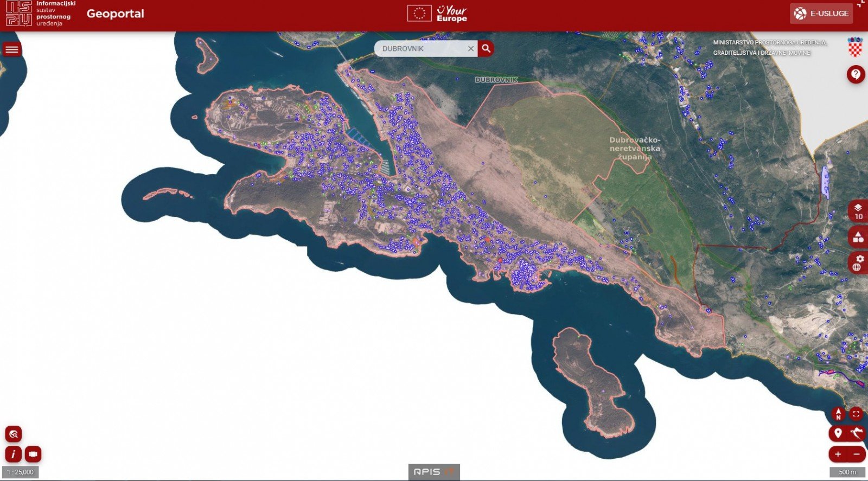Click the info identify tool
868x481 pixels.
(x=13, y=454)
